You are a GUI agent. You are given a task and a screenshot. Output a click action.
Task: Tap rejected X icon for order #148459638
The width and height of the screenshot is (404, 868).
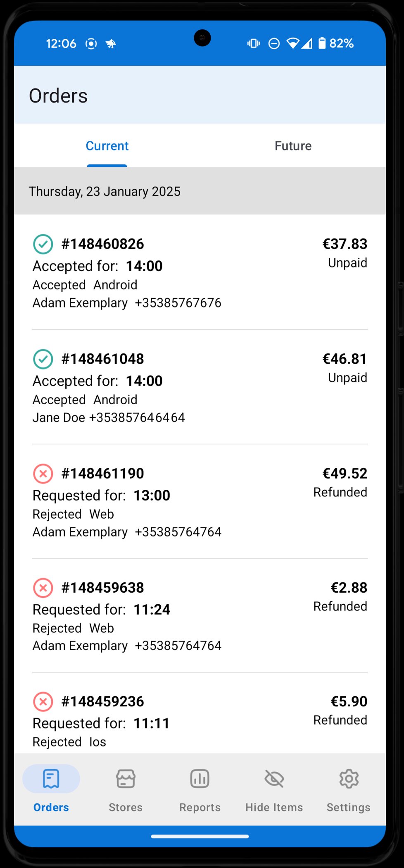click(43, 587)
